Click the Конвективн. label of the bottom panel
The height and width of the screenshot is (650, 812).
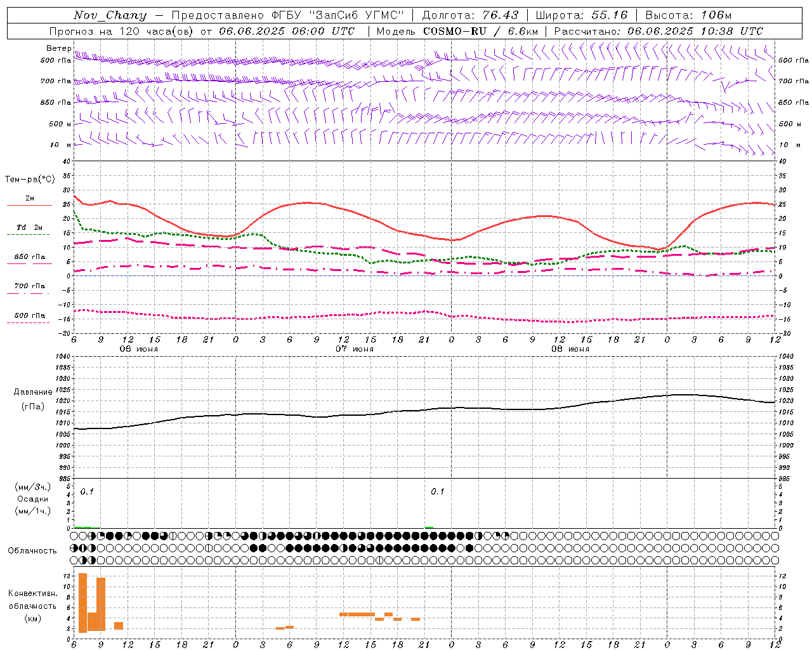click(x=32, y=594)
